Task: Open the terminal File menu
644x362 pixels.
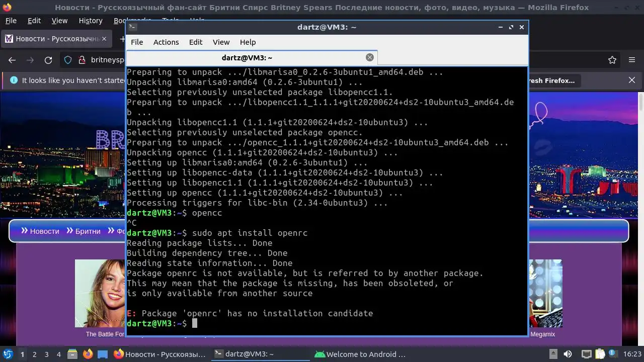Action: pyautogui.click(x=137, y=42)
